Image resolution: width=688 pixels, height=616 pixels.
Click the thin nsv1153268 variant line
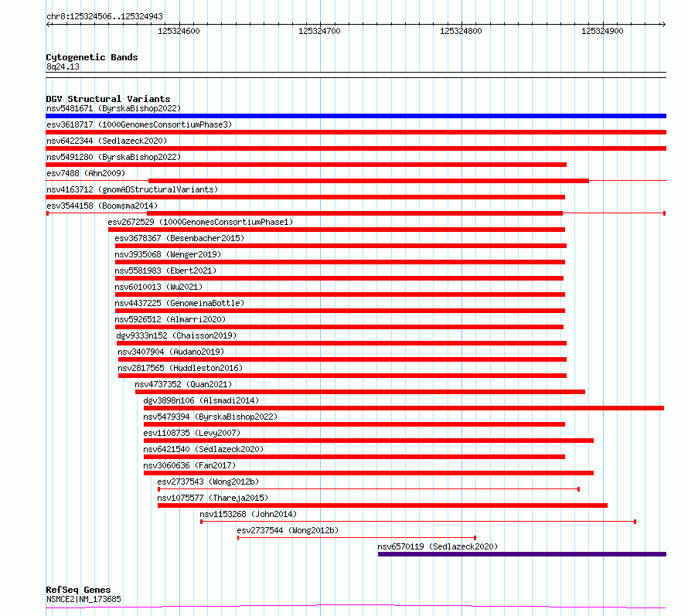click(418, 522)
